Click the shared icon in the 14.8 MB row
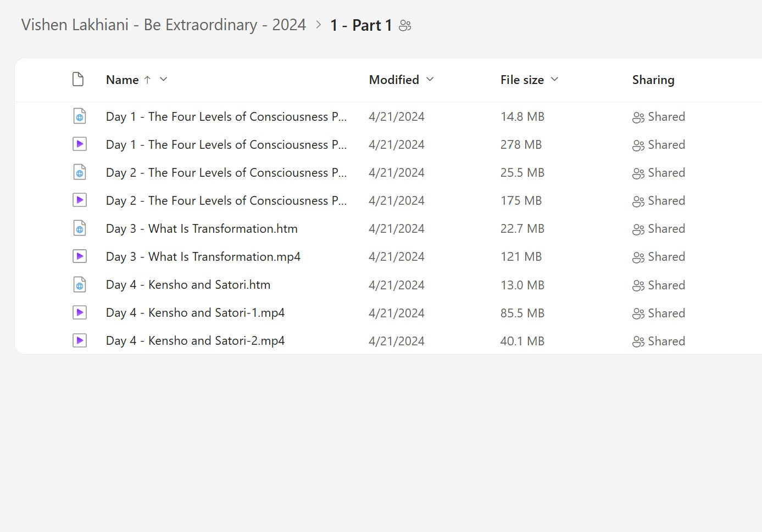762x532 pixels. point(638,117)
